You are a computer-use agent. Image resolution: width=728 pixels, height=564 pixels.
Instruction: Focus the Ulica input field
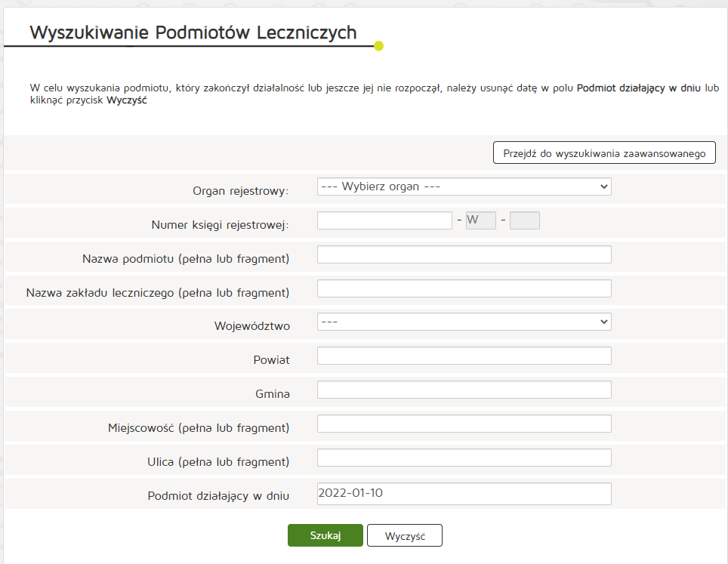[x=464, y=458]
